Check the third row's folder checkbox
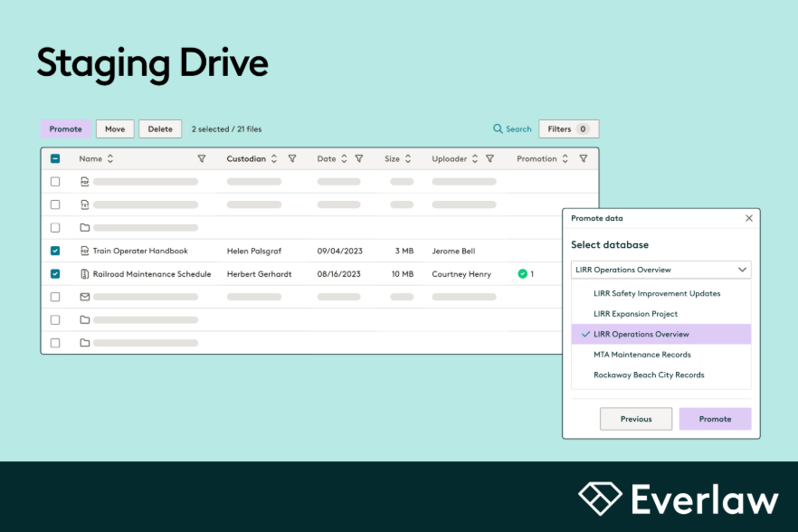This screenshot has height=532, width=798. (55, 228)
